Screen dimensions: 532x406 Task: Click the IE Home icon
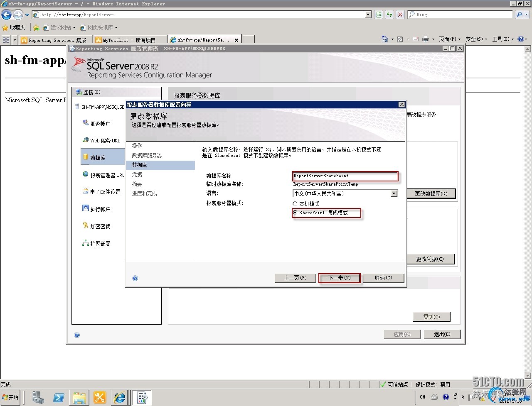[384, 39]
